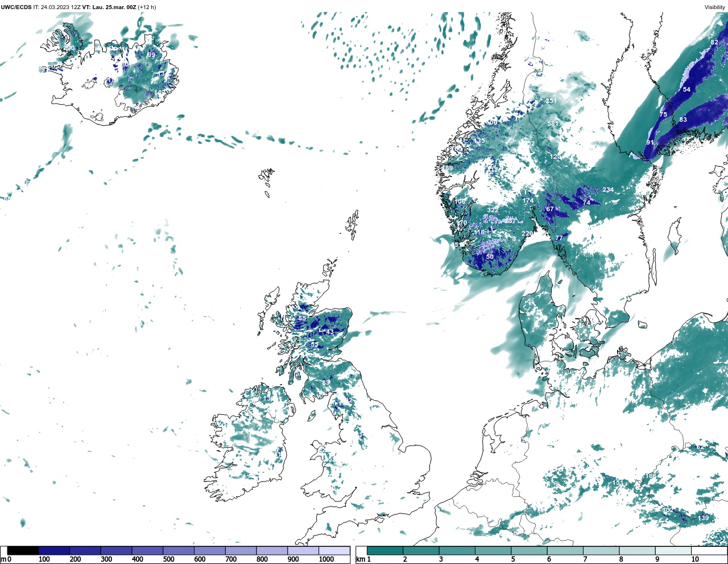Select the darkest blue 100–200 m legend swatch
Image resolution: width=728 pixels, height=564 pixels.
tap(54, 551)
